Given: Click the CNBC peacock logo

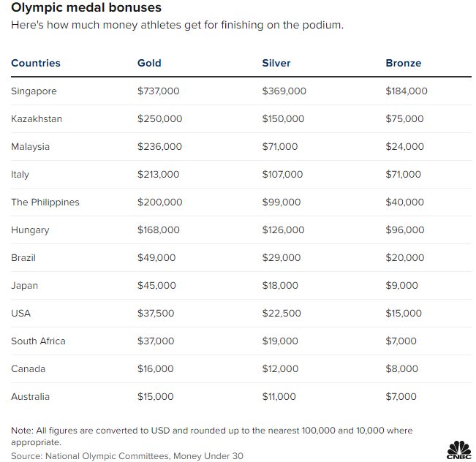Looking at the screenshot, I should (x=458, y=450).
